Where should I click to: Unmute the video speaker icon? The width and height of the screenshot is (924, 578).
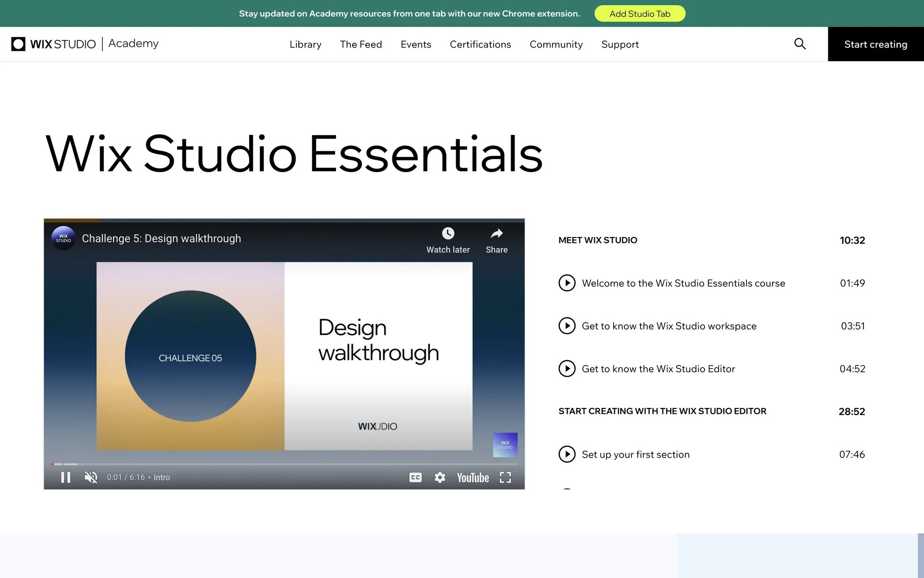pos(91,477)
